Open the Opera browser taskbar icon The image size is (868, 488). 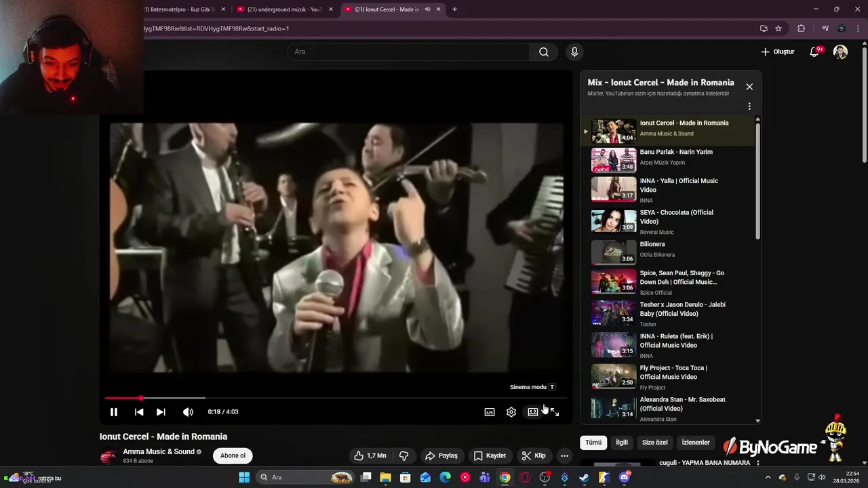tap(524, 478)
